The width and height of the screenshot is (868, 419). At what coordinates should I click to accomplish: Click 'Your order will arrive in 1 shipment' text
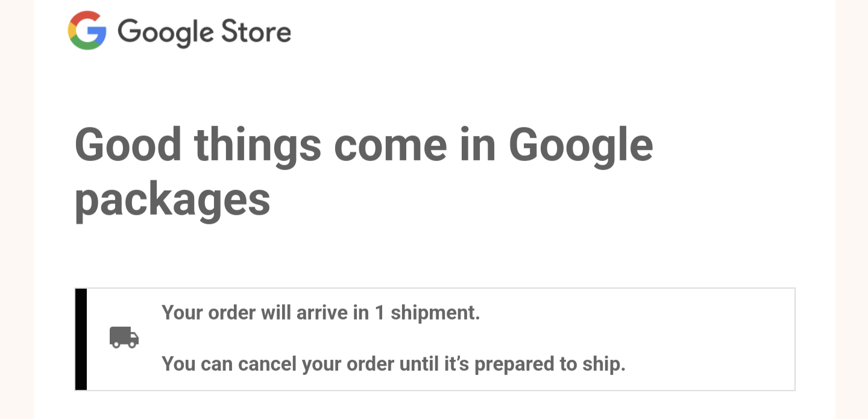[321, 313]
